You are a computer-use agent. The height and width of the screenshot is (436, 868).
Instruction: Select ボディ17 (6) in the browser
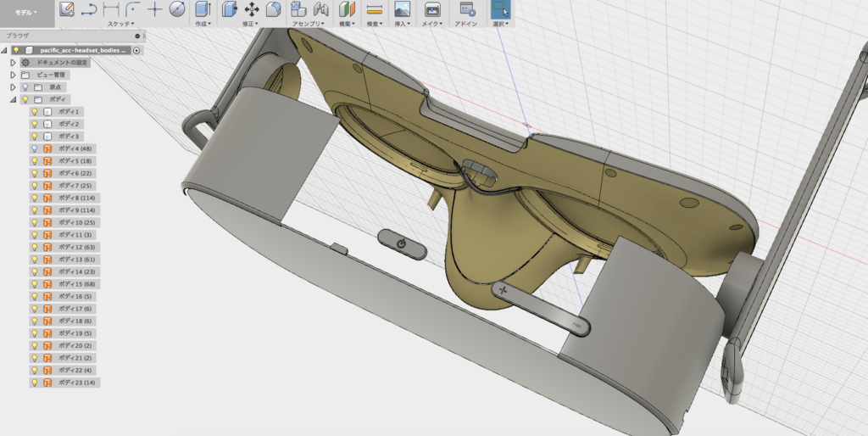tap(75, 309)
